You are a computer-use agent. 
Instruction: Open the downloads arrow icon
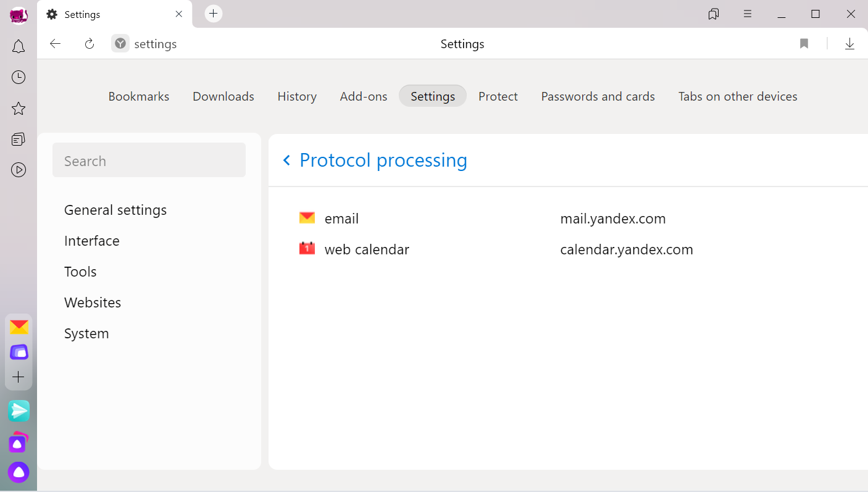849,44
